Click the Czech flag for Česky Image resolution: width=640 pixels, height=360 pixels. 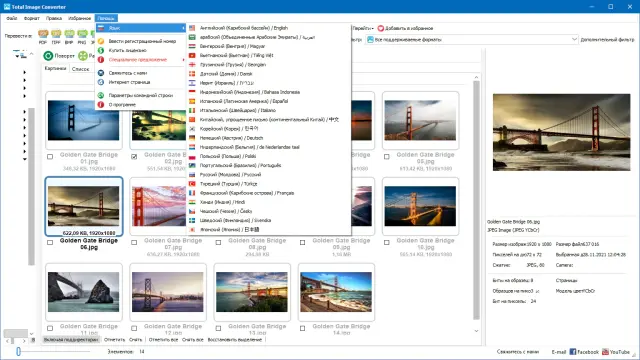pos(192,211)
